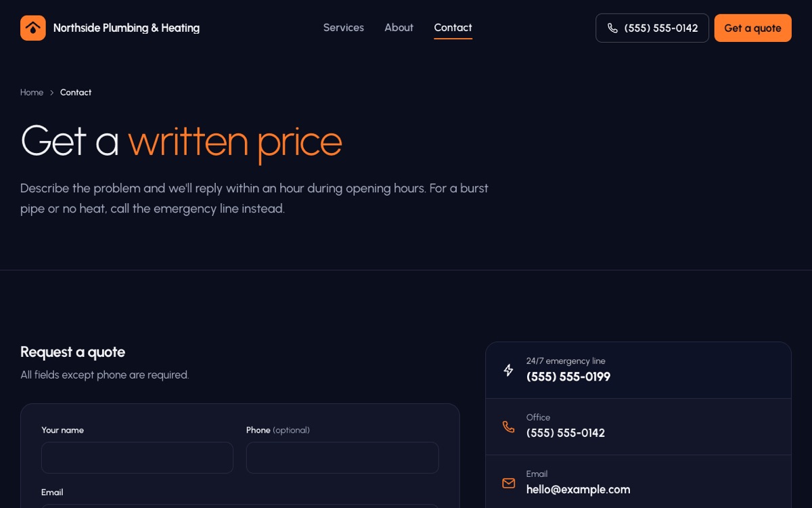Click the Northside orange house logo icon
The image size is (812, 508).
click(x=33, y=28)
